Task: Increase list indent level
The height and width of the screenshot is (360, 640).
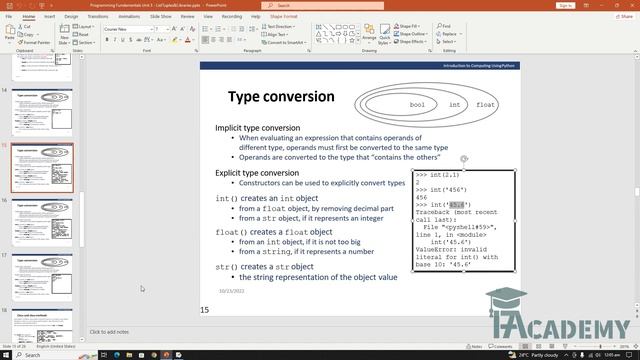Action: [242, 29]
